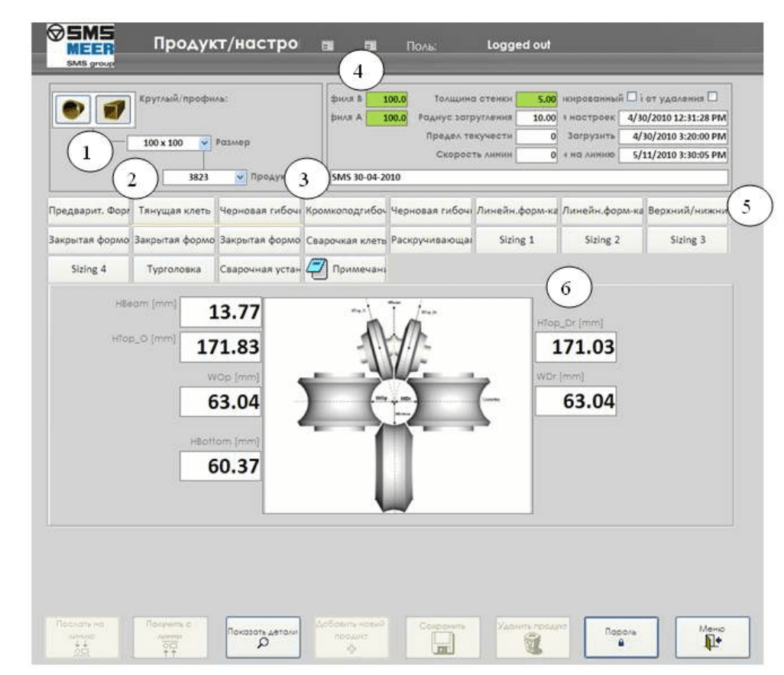Select the round pipe profile icon
Screen dimensions: 784x675
pos(73,109)
